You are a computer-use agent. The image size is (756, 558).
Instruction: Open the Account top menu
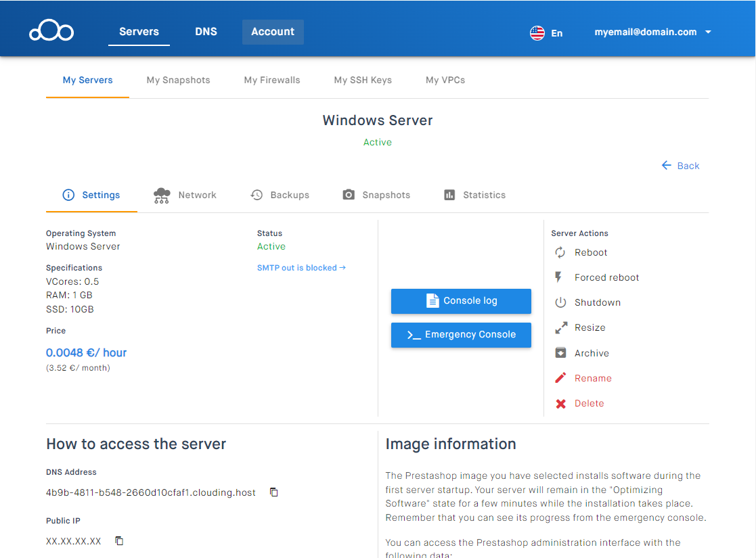pyautogui.click(x=273, y=32)
